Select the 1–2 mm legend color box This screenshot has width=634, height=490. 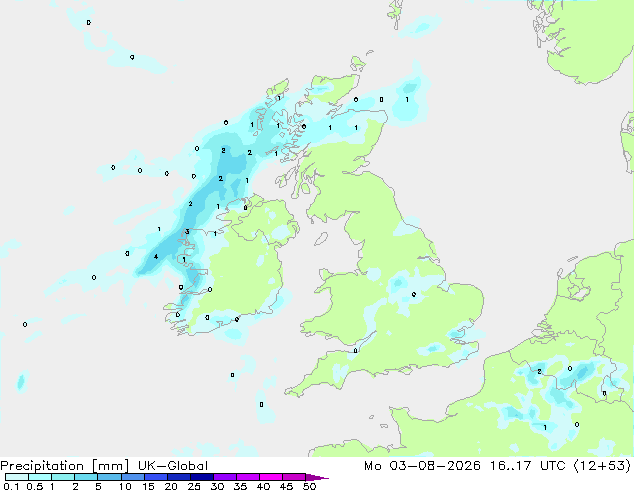click(63, 477)
